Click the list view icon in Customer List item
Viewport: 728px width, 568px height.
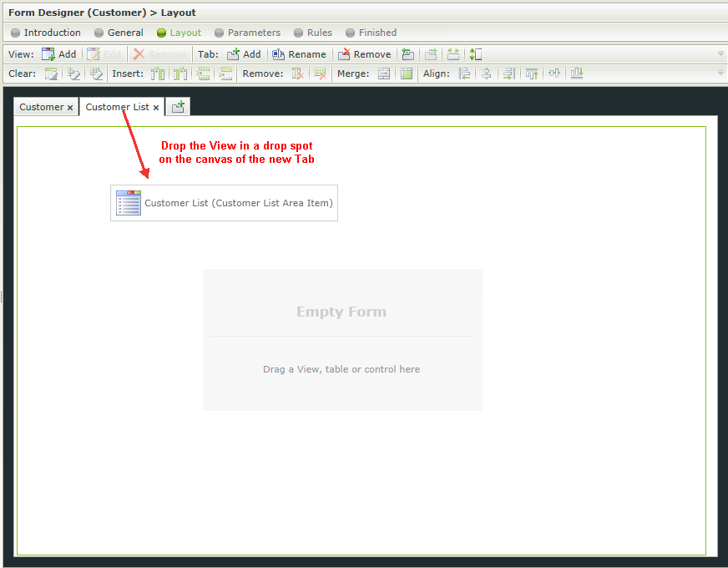click(x=128, y=203)
